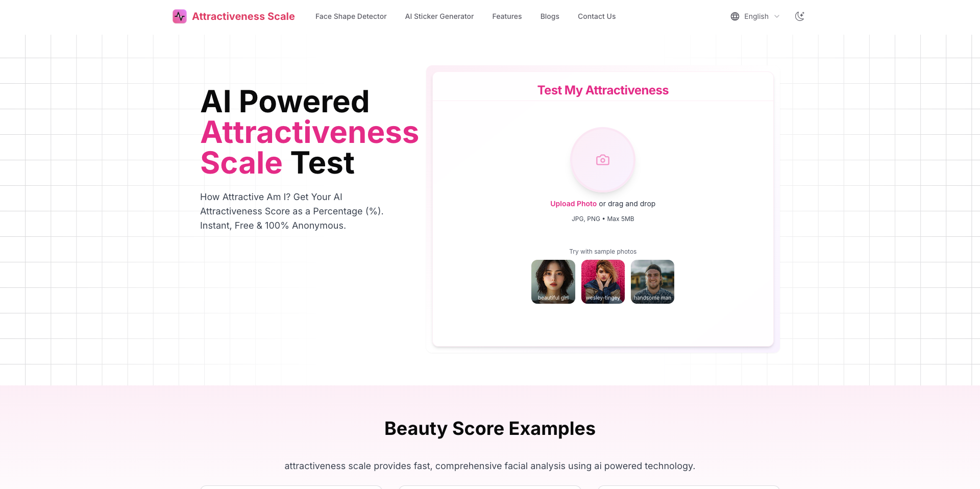The image size is (980, 489).
Task: Click the Beauty Score Examples heading
Action: (490, 429)
